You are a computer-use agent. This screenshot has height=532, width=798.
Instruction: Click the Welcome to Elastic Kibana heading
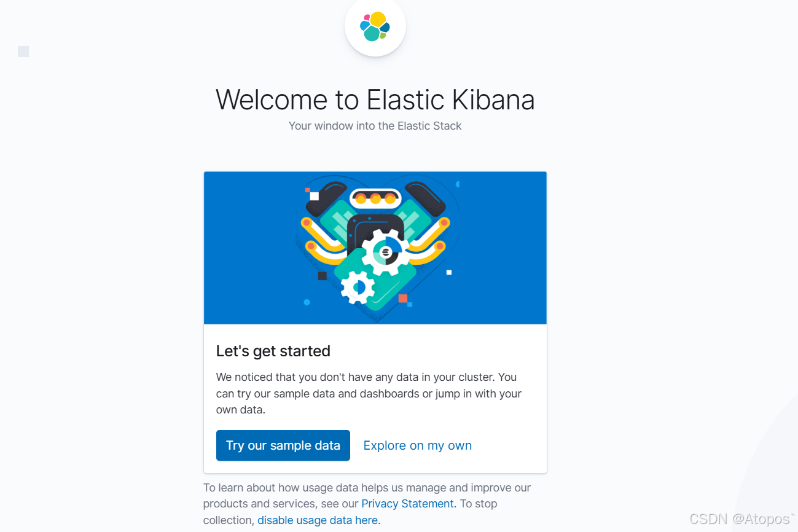pyautogui.click(x=375, y=100)
